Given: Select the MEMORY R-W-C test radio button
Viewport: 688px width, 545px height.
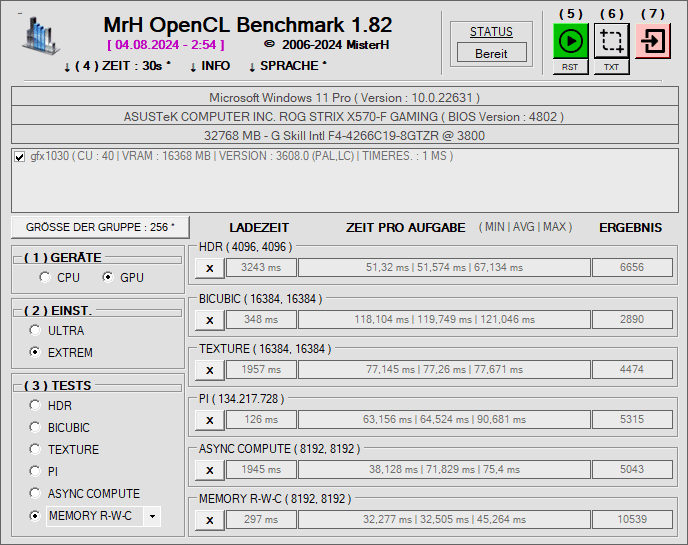Looking at the screenshot, I should [x=35, y=516].
